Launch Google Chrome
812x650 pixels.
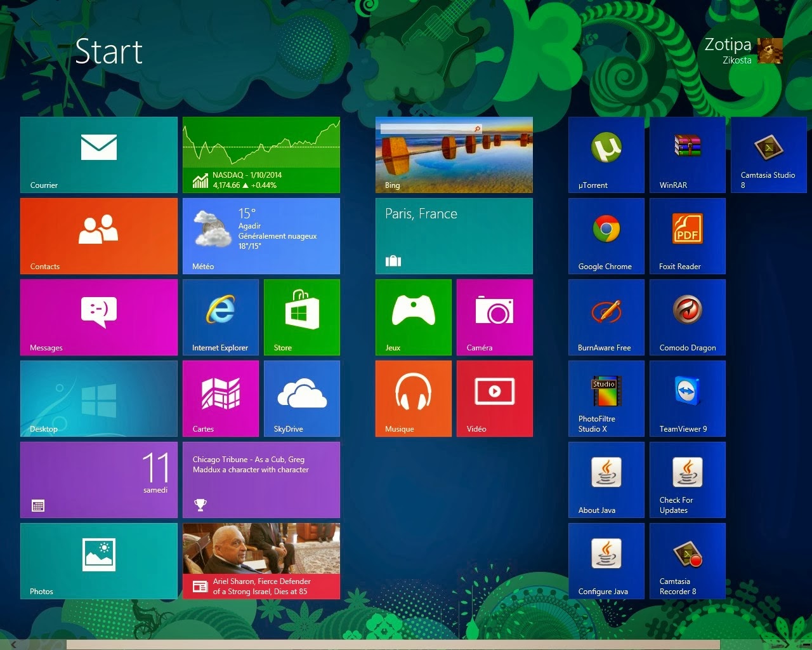tap(606, 236)
